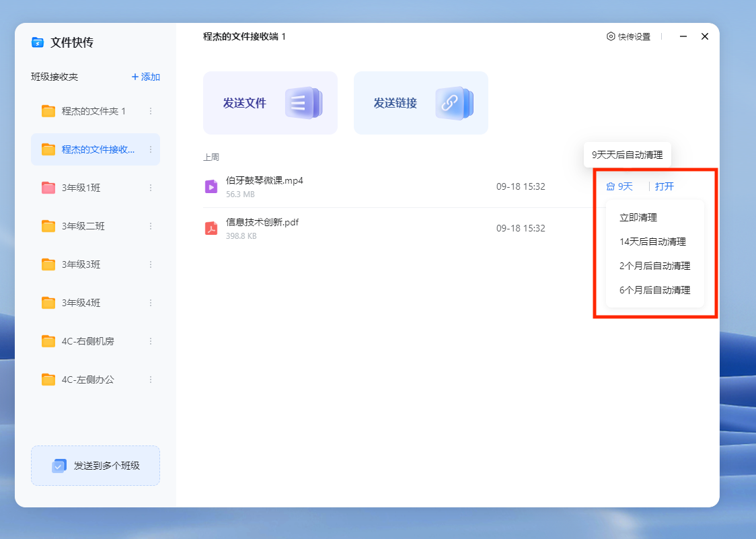This screenshot has width=756, height=539.
Task: Minimize the 文件快传 window
Action: pyautogui.click(x=683, y=36)
